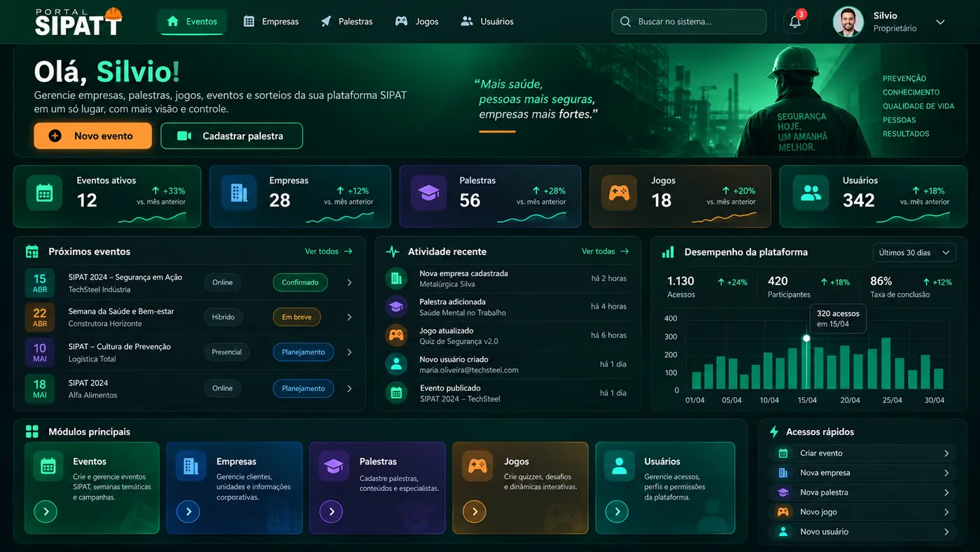The image size is (980, 552).
Task: Open Criar evento quick access chevron
Action: [x=946, y=453]
